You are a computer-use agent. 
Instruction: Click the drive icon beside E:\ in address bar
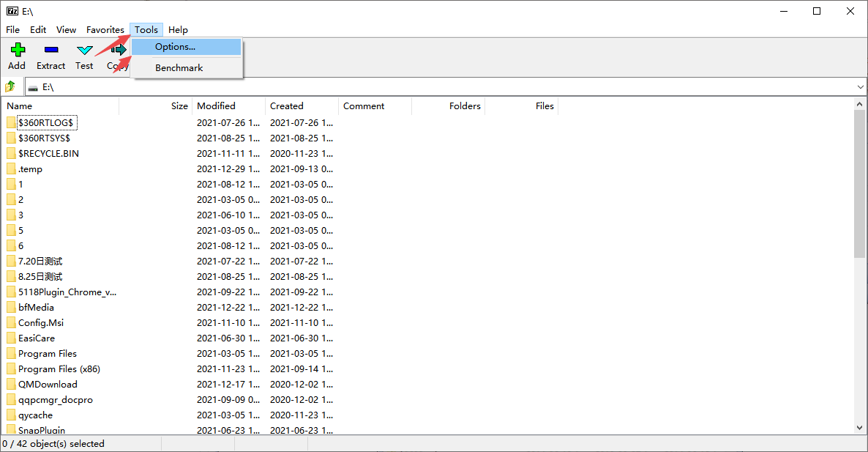pyautogui.click(x=34, y=86)
